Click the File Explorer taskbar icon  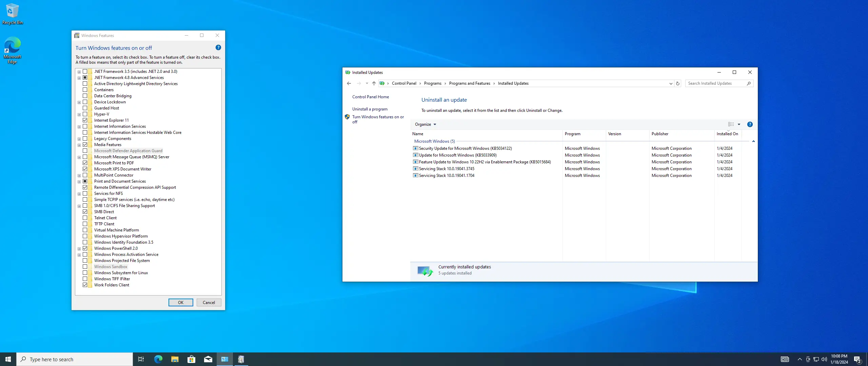(x=175, y=359)
